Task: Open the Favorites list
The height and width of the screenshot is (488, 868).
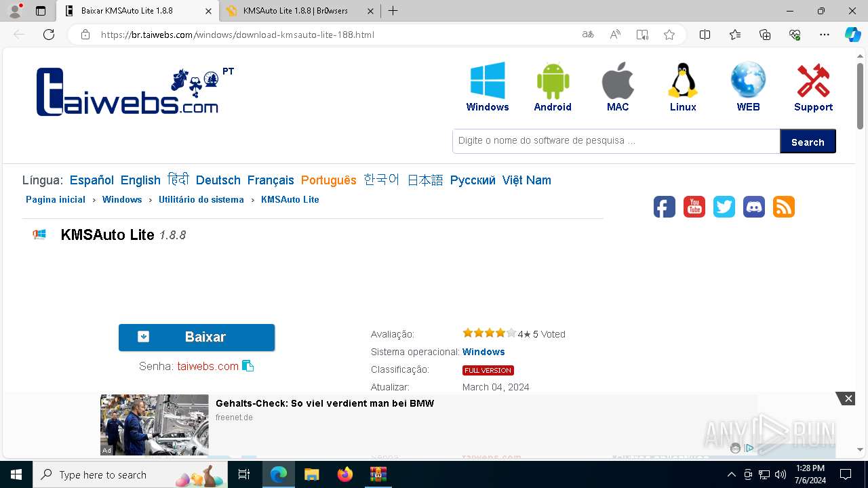Action: [x=735, y=35]
